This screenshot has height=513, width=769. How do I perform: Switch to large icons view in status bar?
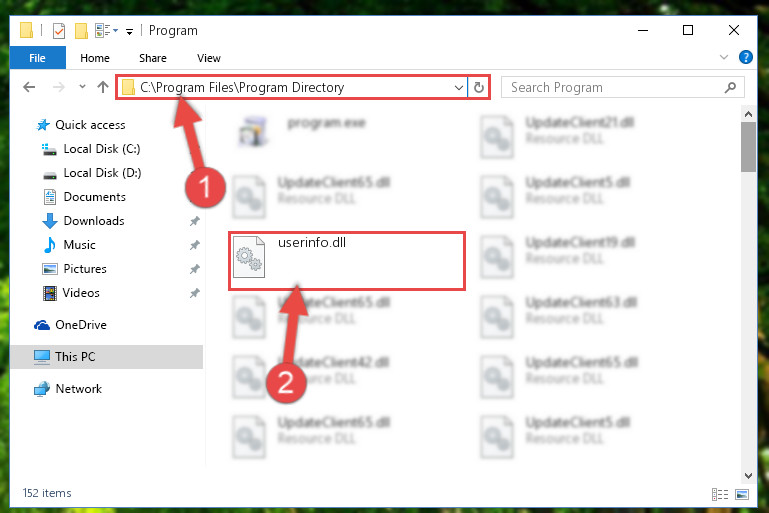tap(742, 494)
